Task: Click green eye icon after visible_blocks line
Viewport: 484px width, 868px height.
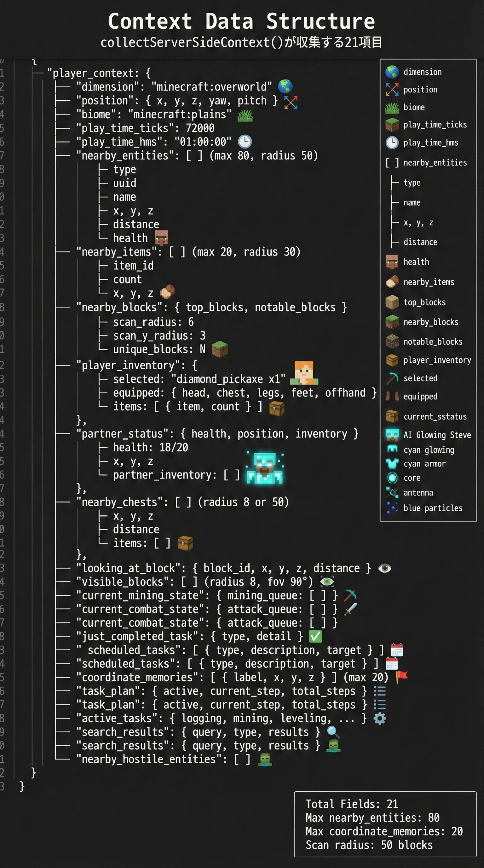Action: pyautogui.click(x=327, y=582)
